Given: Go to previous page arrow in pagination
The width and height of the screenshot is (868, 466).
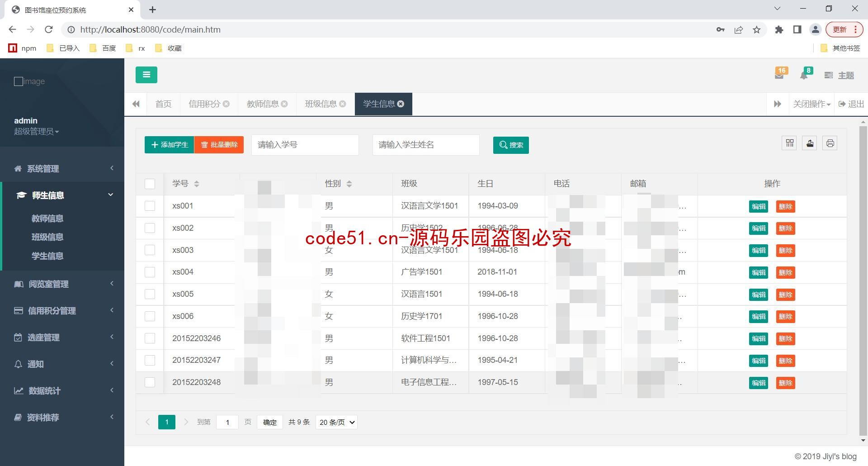Looking at the screenshot, I should (x=147, y=422).
